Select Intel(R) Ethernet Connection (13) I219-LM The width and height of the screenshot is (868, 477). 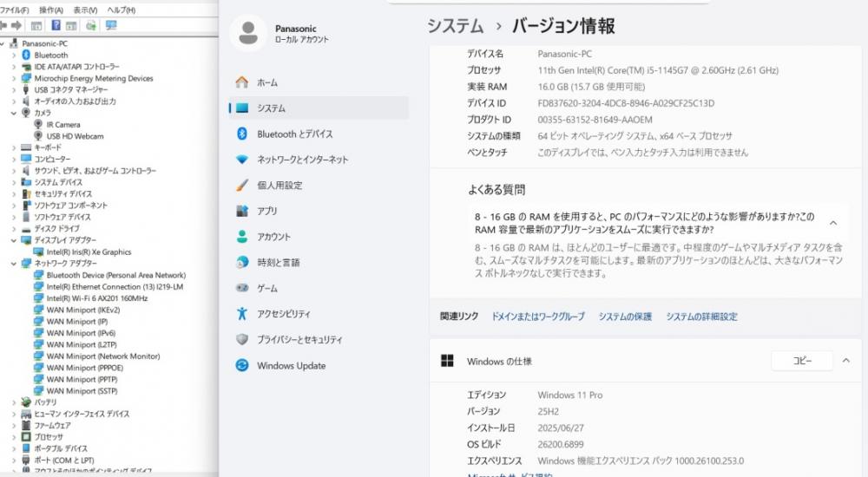click(115, 287)
